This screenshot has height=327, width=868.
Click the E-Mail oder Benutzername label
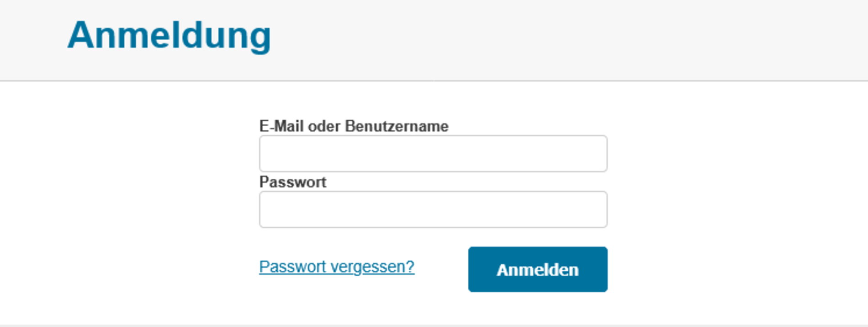(x=354, y=126)
